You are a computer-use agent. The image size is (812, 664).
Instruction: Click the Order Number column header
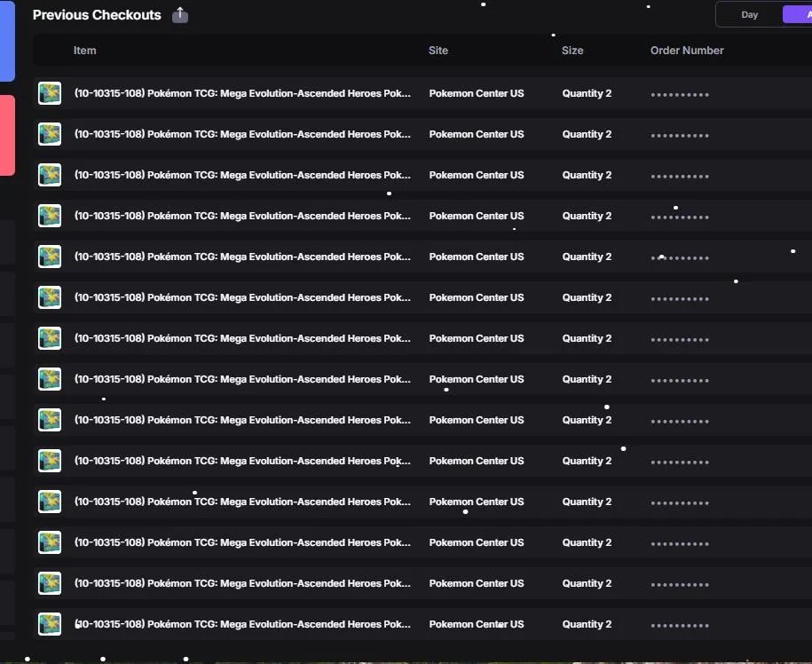pos(687,51)
